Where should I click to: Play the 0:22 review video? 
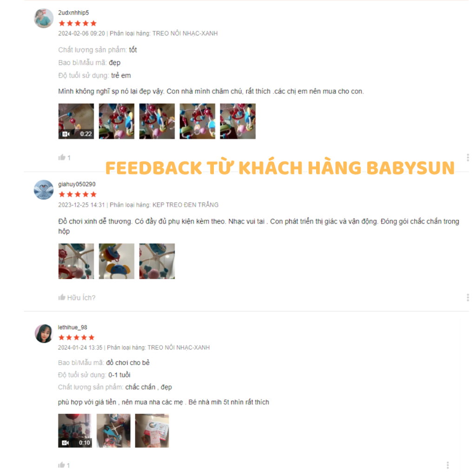[x=76, y=121]
